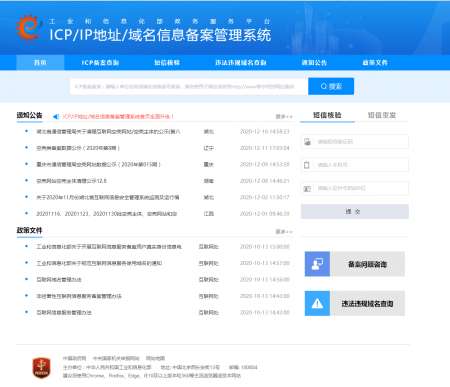Screen dimensions: 450x387
Task: Open the 通知公告 navigation tab
Action: point(314,62)
